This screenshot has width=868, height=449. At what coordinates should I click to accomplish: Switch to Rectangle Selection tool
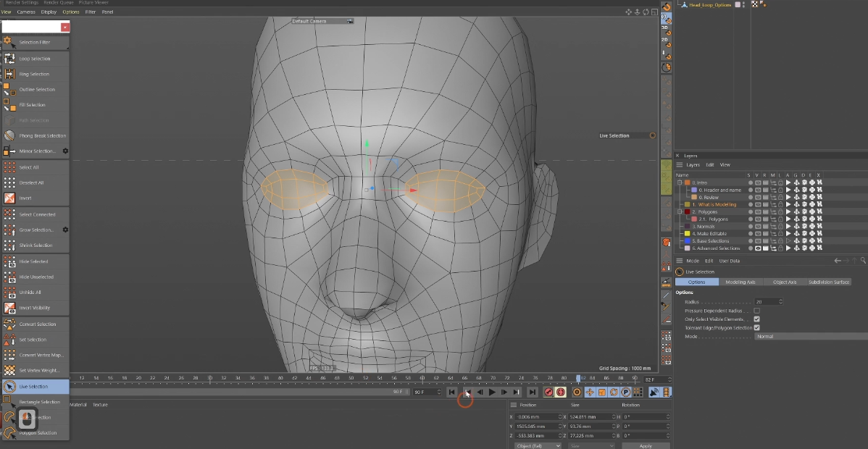point(36,402)
